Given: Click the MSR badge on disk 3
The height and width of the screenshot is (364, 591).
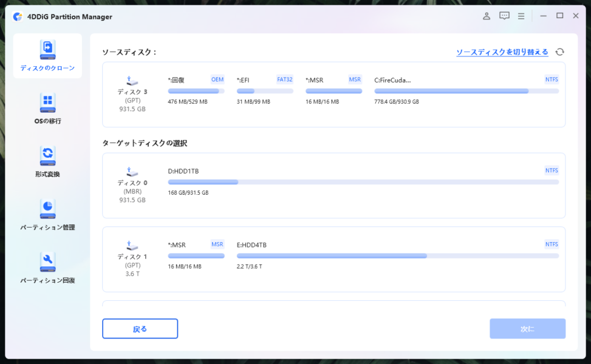Looking at the screenshot, I should [x=355, y=79].
